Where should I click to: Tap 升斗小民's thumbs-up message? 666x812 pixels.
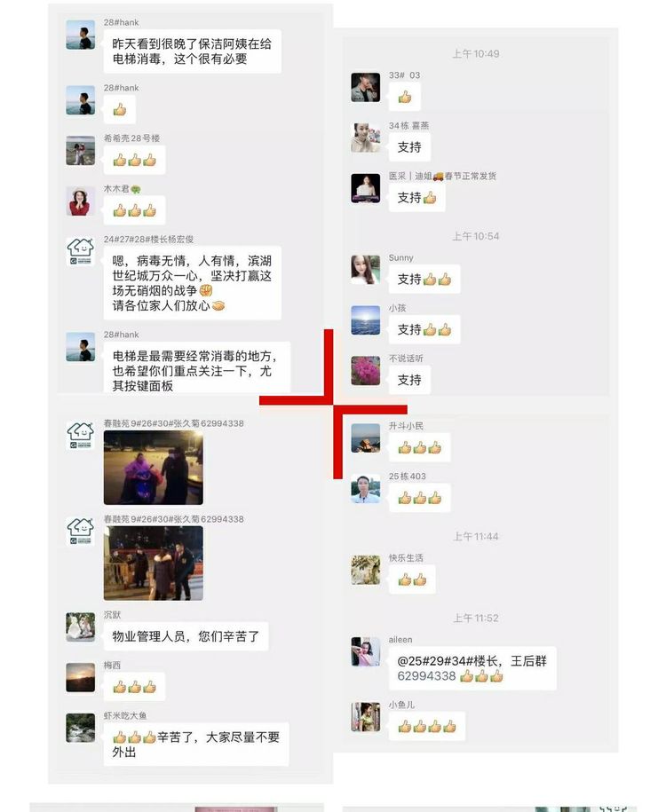(420, 447)
